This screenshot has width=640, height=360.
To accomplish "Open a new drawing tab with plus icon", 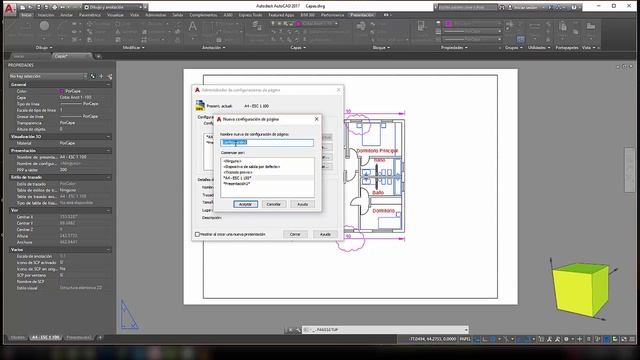I will pos(98,56).
